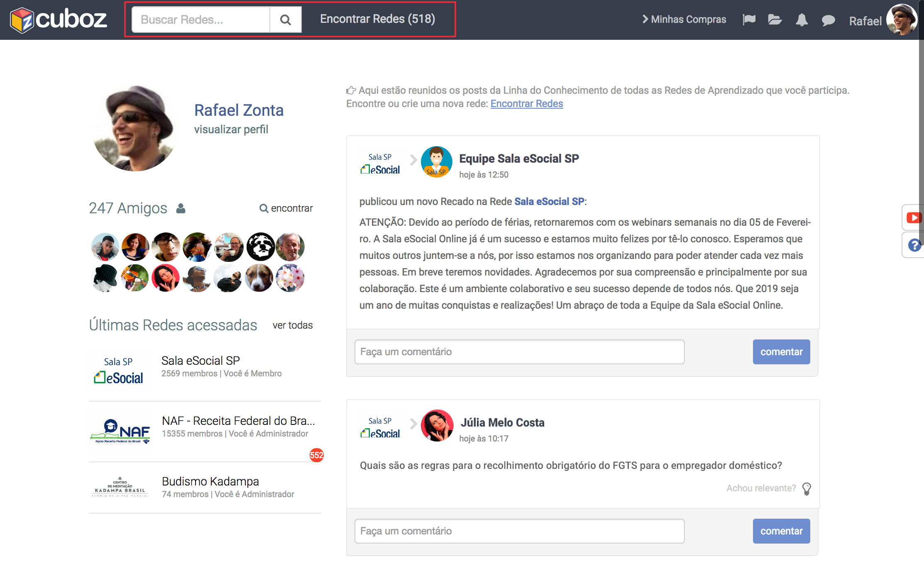Click the friends person icon

tap(181, 208)
